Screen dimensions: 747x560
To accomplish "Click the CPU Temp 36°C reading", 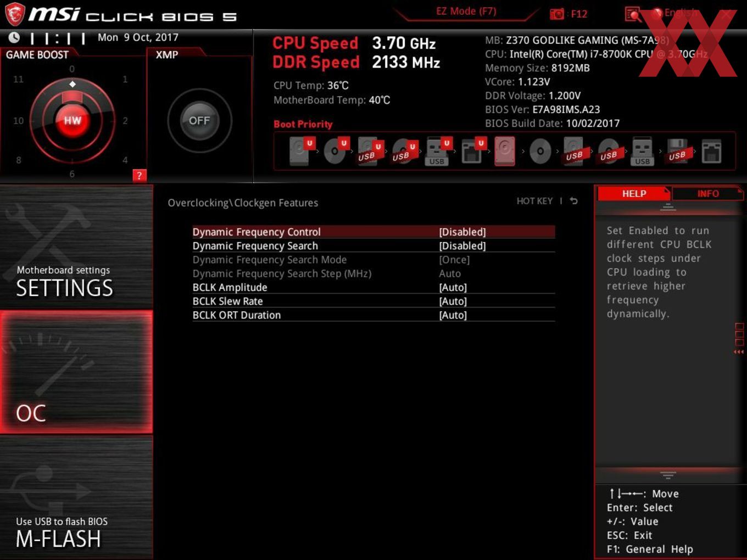I will [x=311, y=86].
